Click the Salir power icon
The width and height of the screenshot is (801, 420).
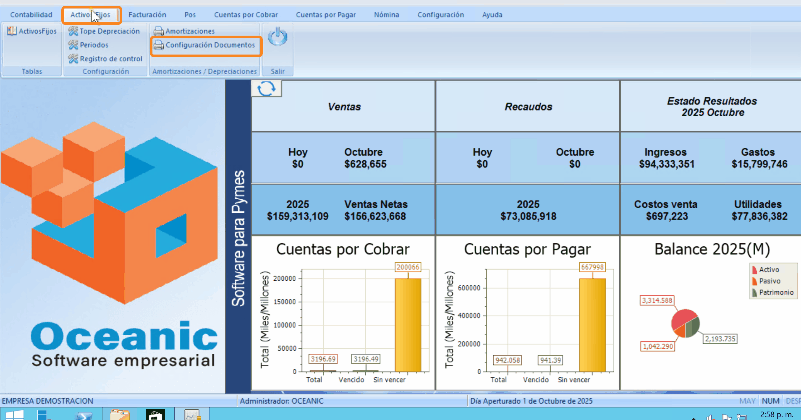point(277,38)
